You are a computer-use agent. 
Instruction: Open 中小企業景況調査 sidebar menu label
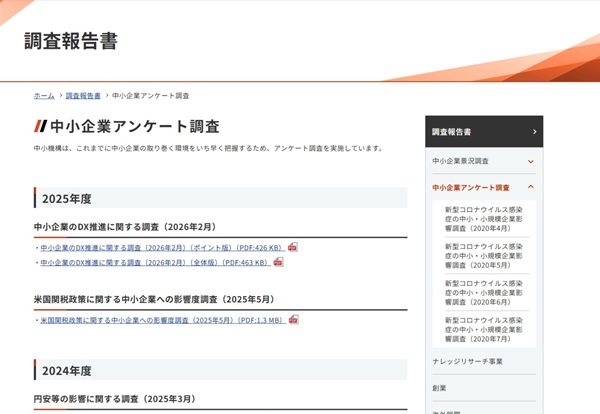pos(461,161)
